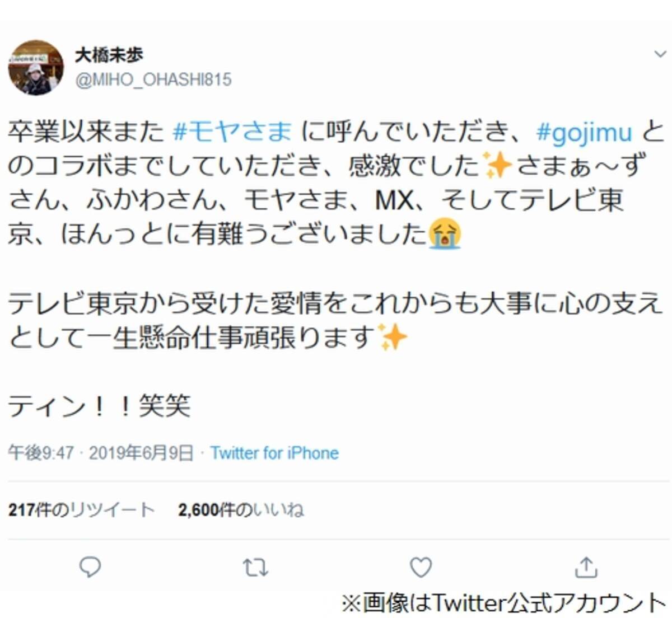This screenshot has width=672, height=618.
Task: Open the #モヤさま hashtag link
Action: pyautogui.click(x=232, y=132)
